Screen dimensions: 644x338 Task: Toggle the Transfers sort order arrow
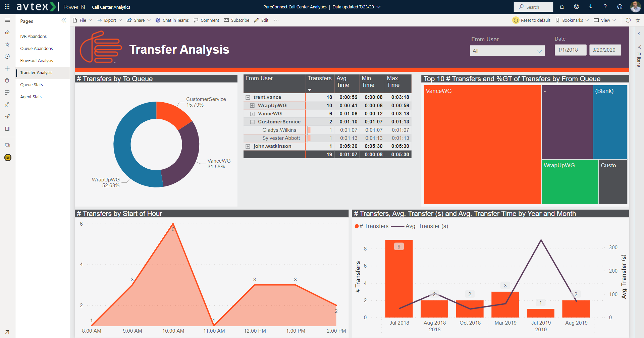coord(310,90)
